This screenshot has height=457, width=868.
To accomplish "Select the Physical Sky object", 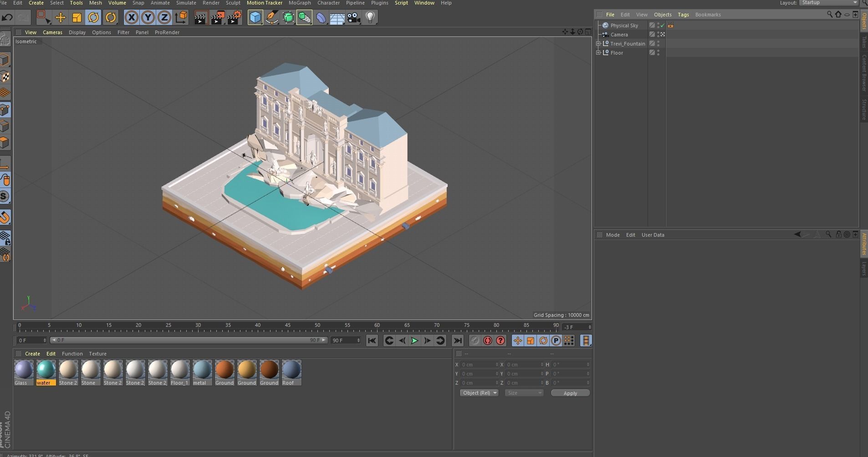I will click(624, 25).
